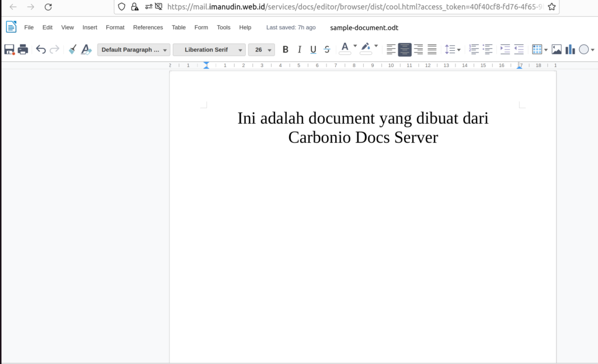Click the sample-document.odt file name

(364, 27)
